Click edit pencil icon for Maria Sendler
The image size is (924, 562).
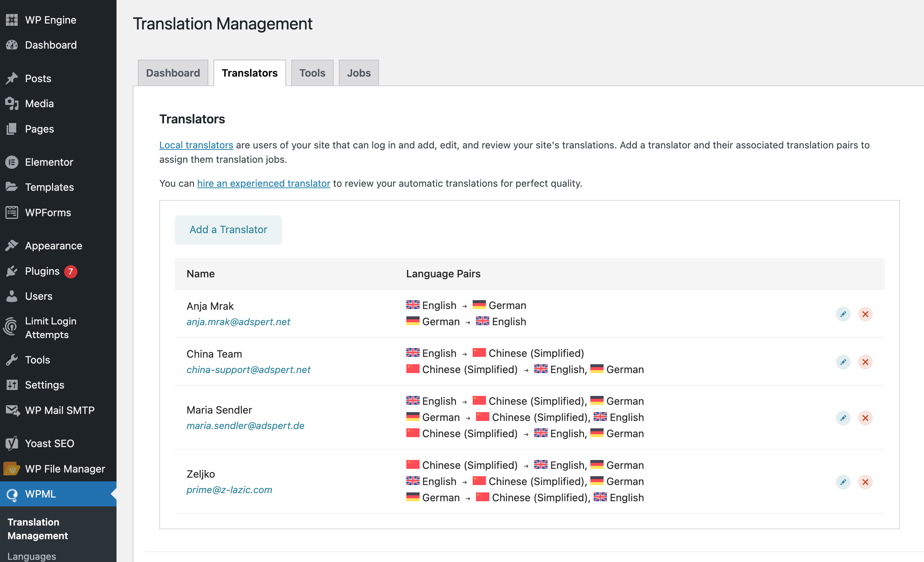pos(843,418)
